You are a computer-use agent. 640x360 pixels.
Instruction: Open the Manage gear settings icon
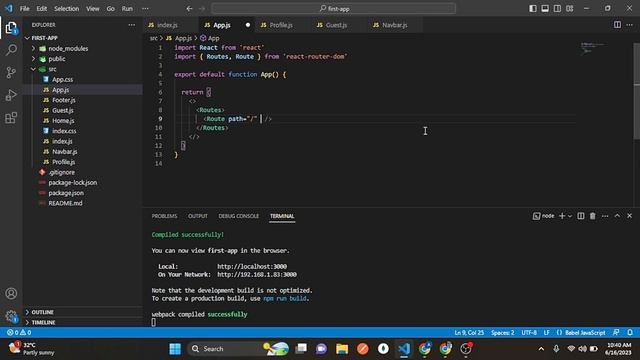[x=11, y=316]
